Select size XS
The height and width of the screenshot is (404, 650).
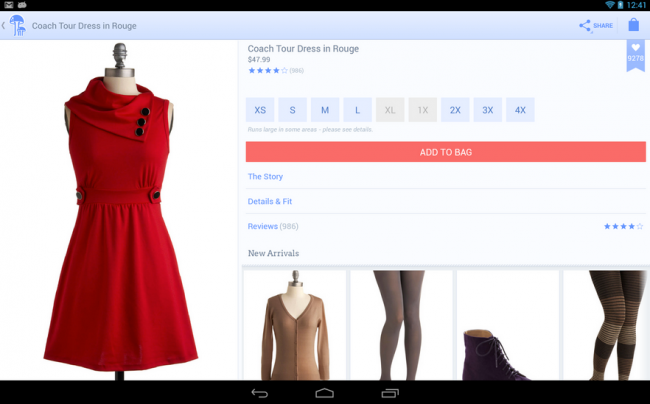[261, 110]
